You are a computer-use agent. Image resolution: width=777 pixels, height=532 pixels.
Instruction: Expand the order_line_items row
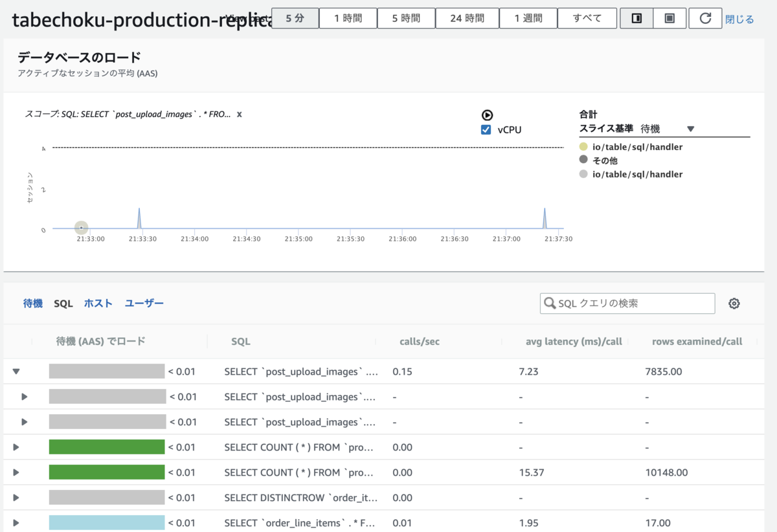point(16,523)
